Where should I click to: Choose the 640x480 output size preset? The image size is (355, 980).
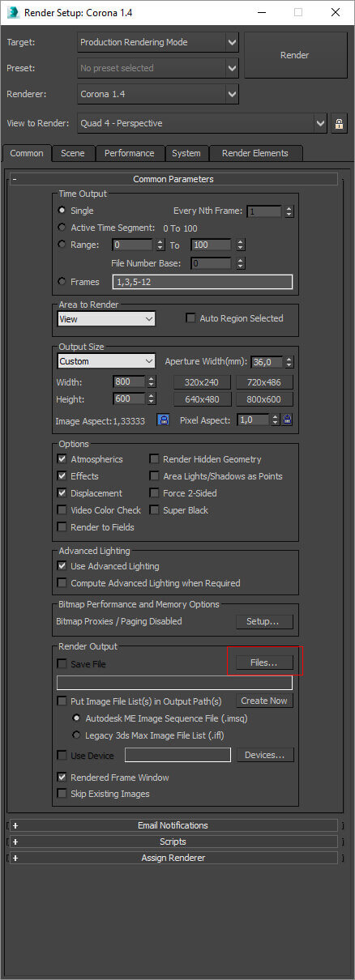[x=202, y=398]
